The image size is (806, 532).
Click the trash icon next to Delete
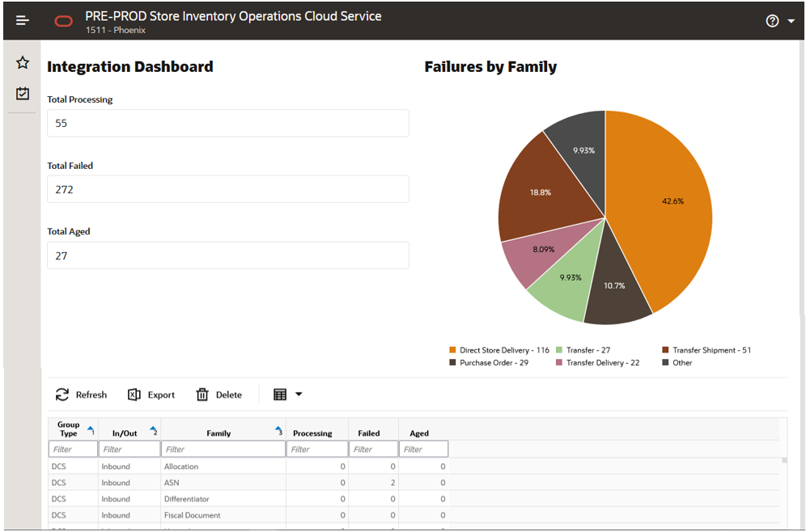(x=202, y=395)
